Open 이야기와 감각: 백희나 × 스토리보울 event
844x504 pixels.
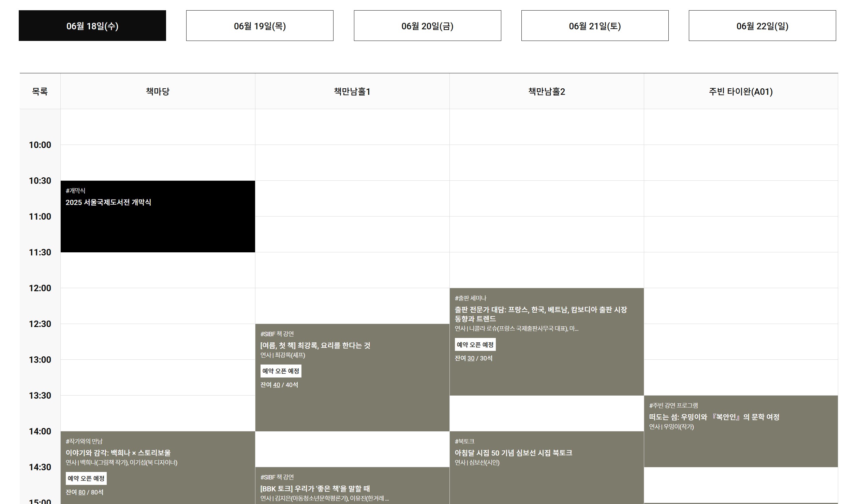tap(118, 453)
